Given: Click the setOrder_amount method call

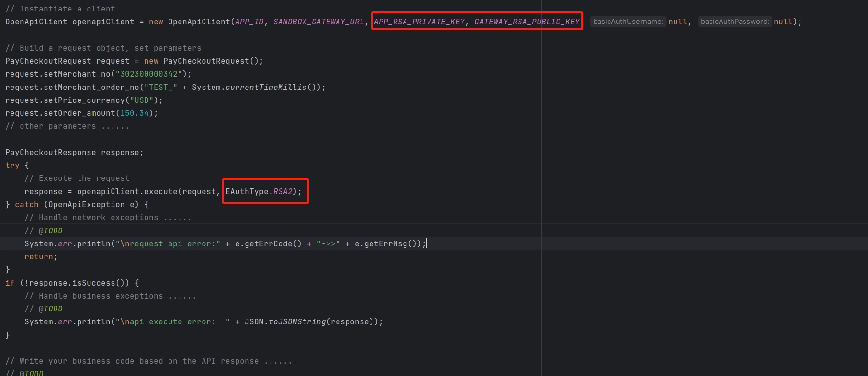Looking at the screenshot, I should [x=79, y=113].
